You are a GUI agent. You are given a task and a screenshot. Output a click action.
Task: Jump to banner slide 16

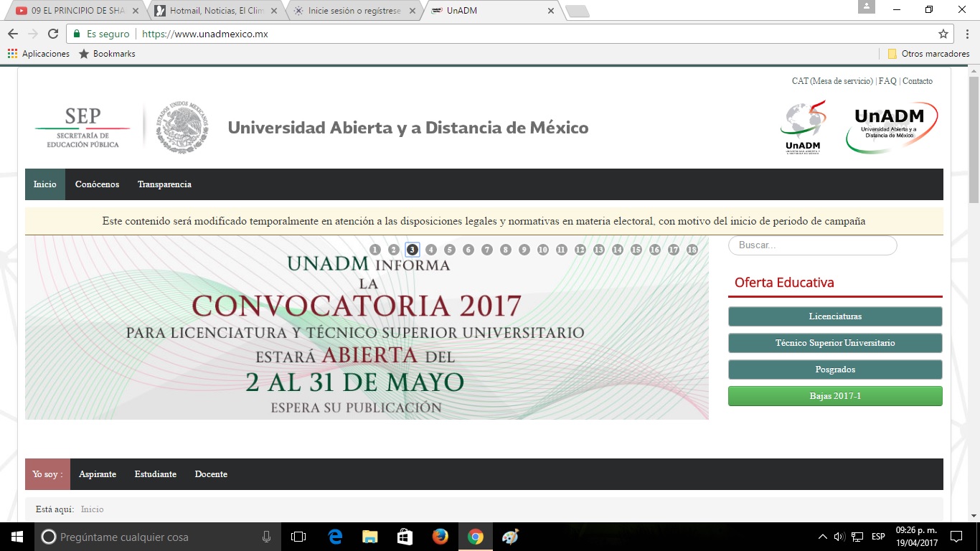(655, 250)
